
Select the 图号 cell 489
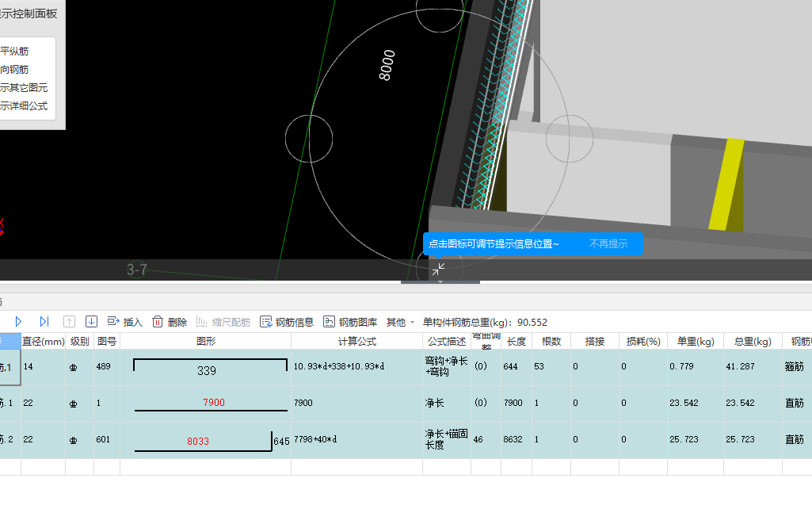[x=107, y=366]
